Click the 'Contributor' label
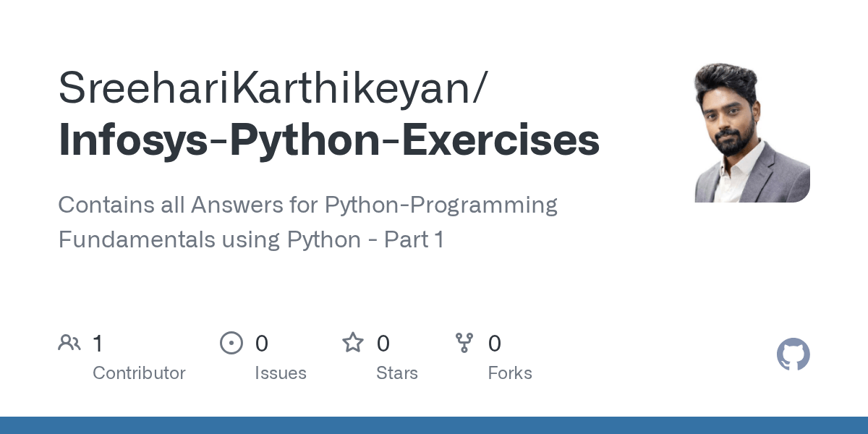Image resolution: width=868 pixels, height=434 pixels. pyautogui.click(x=139, y=373)
